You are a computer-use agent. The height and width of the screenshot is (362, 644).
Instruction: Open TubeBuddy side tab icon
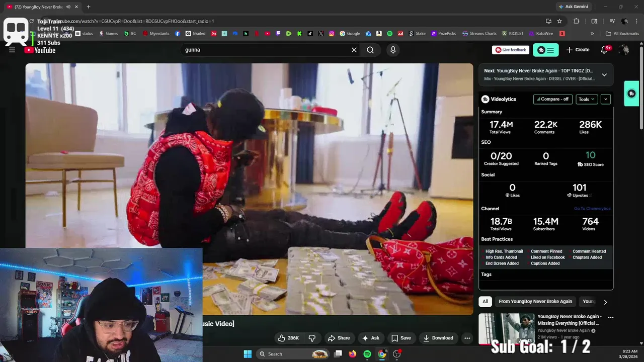click(x=631, y=94)
